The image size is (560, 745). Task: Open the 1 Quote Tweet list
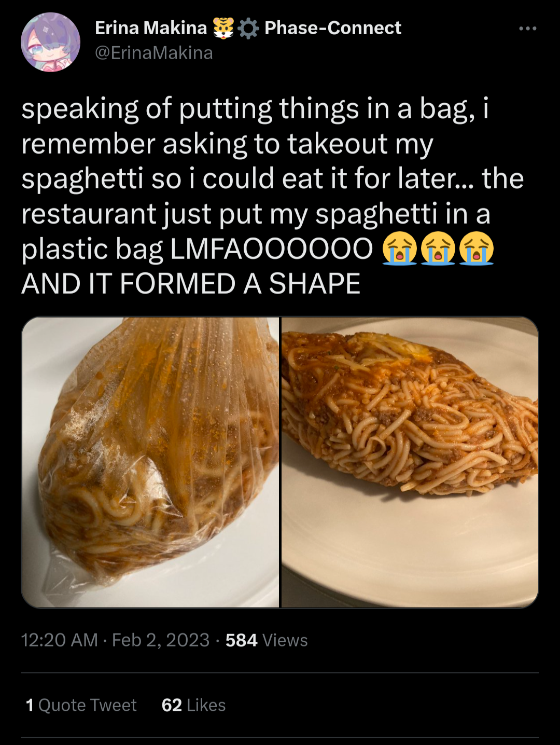[x=81, y=705]
